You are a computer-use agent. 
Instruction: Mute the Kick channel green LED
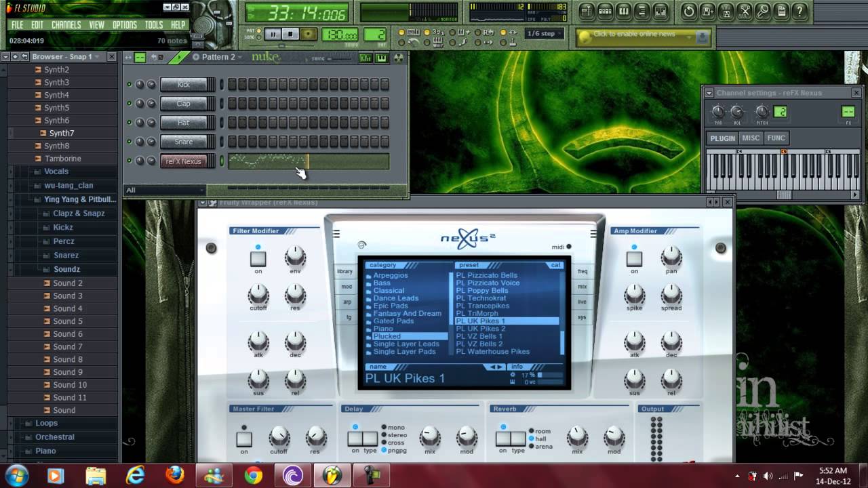[129, 85]
